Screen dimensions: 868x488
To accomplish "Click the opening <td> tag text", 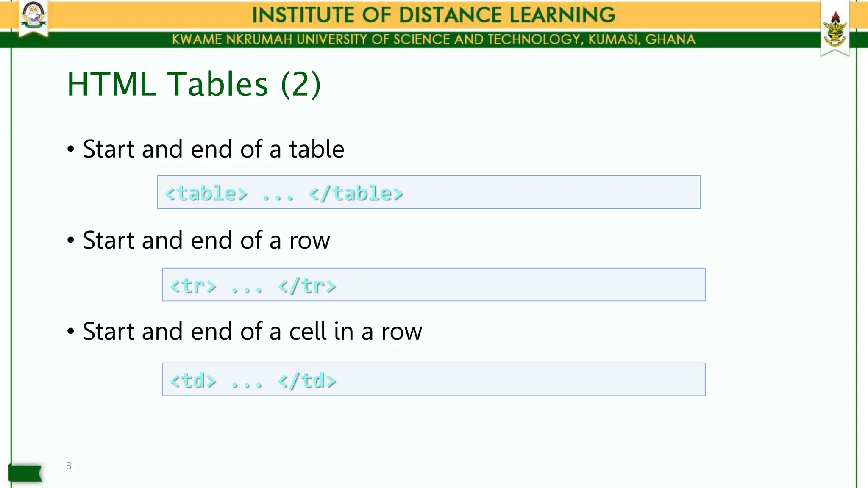I will tap(193, 380).
